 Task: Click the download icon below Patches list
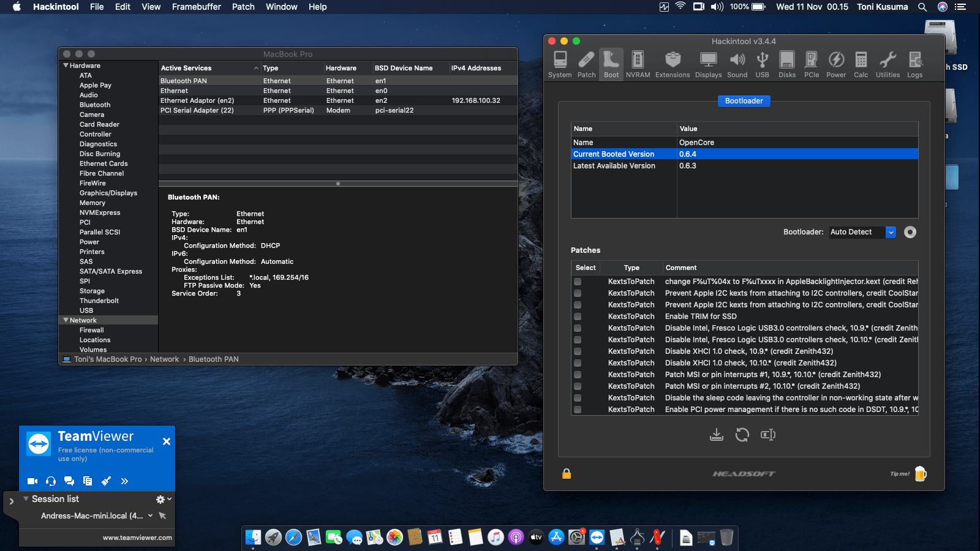coord(716,435)
